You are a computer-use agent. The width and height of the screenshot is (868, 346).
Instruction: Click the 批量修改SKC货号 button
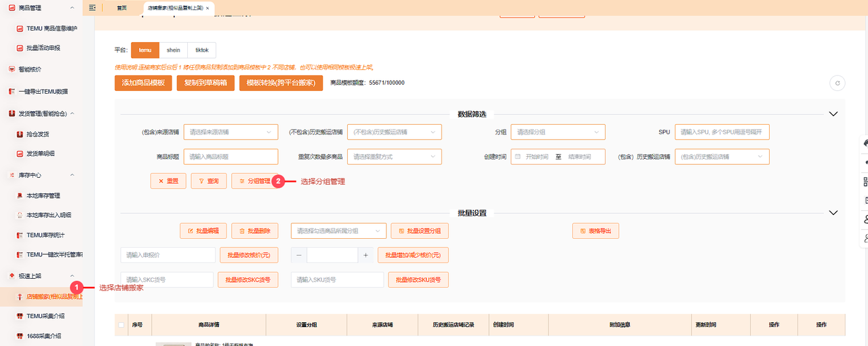click(x=248, y=280)
